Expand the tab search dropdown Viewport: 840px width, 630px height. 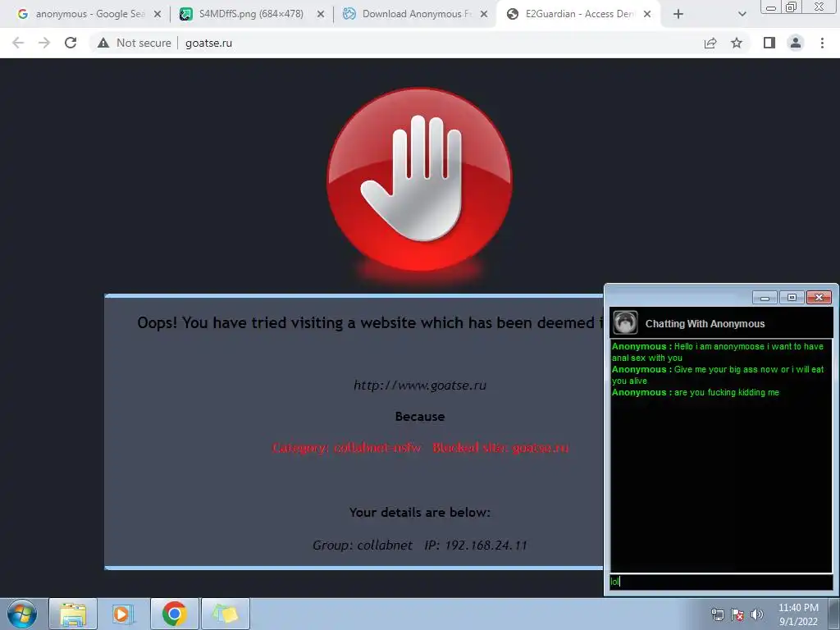pos(742,15)
